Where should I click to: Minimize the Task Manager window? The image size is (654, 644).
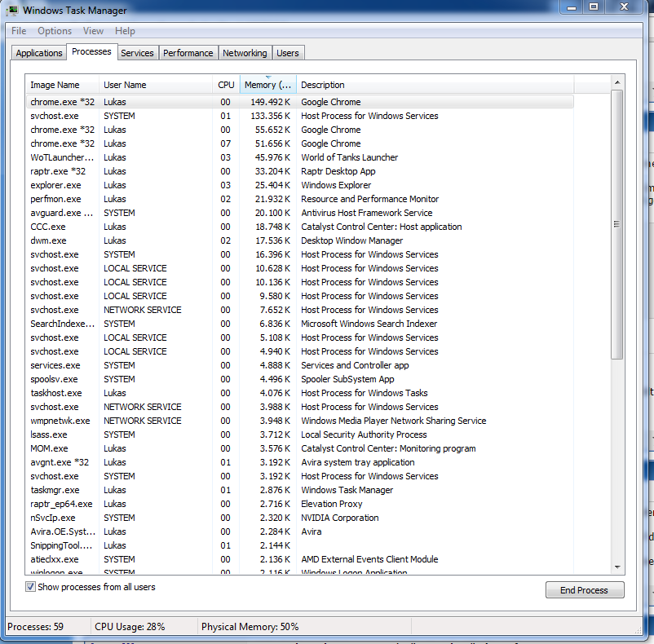[572, 7]
